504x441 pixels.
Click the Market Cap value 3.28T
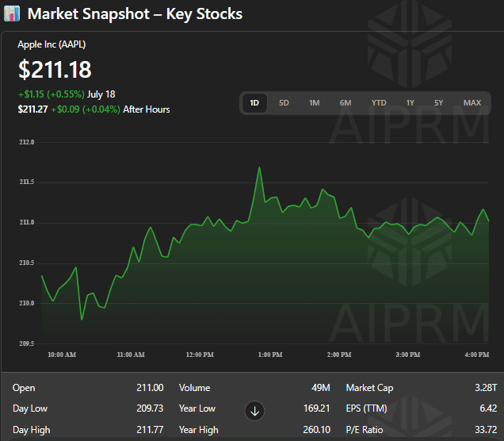[x=486, y=388]
